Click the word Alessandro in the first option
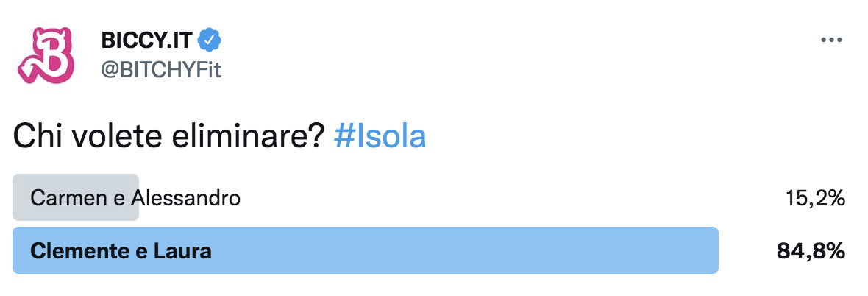The image size is (868, 296). tap(185, 198)
